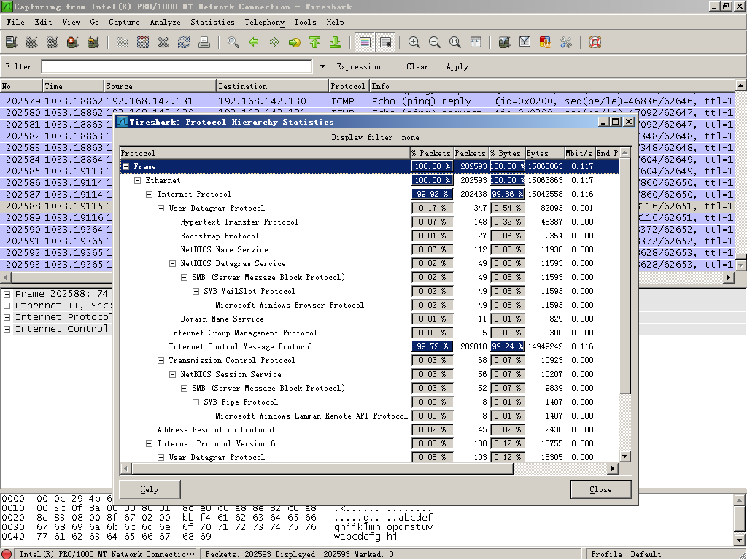Screen dimensions: 747x560
Task: Open a capture file via toolbar
Action: (123, 42)
